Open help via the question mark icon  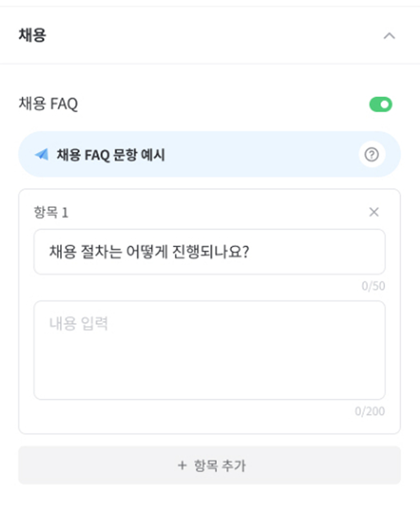coord(372,155)
